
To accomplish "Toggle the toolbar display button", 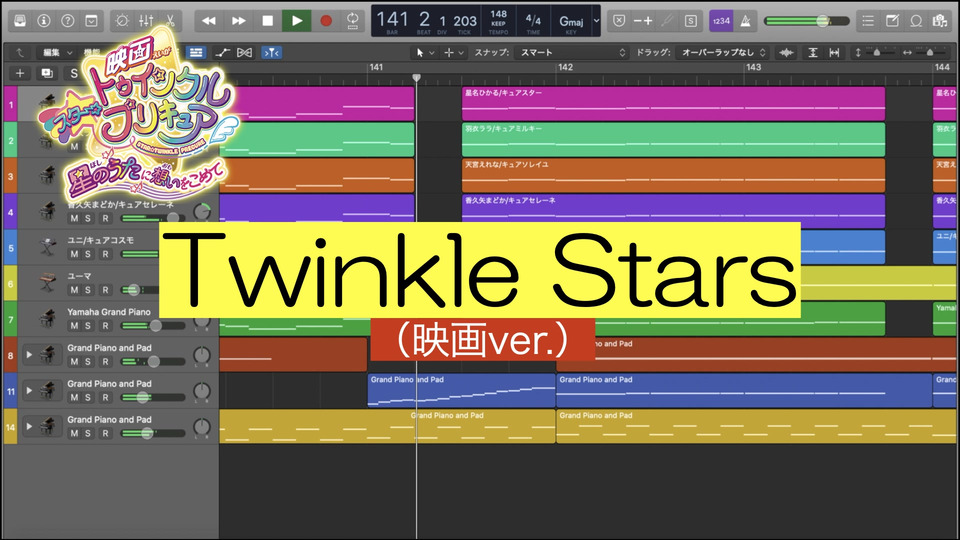I will (x=91, y=21).
